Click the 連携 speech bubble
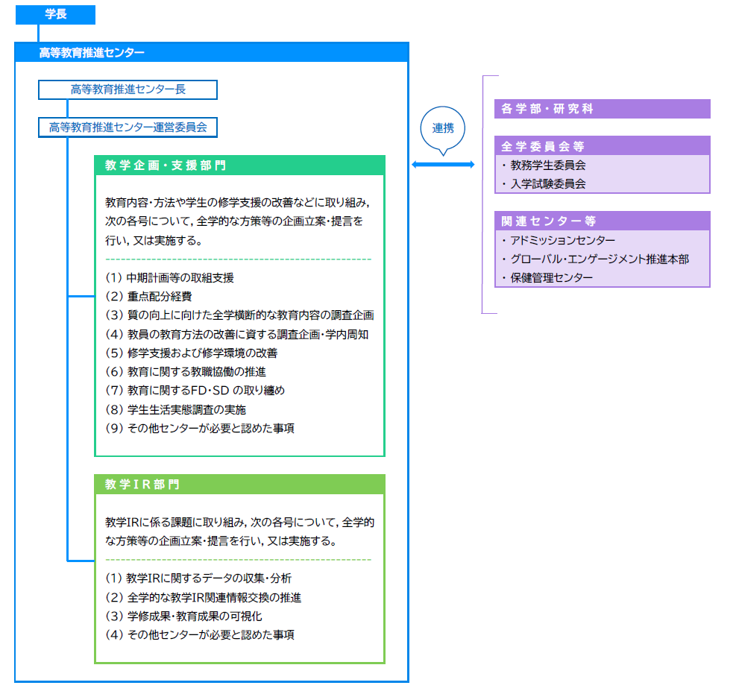This screenshot has height=700, width=736. click(443, 128)
